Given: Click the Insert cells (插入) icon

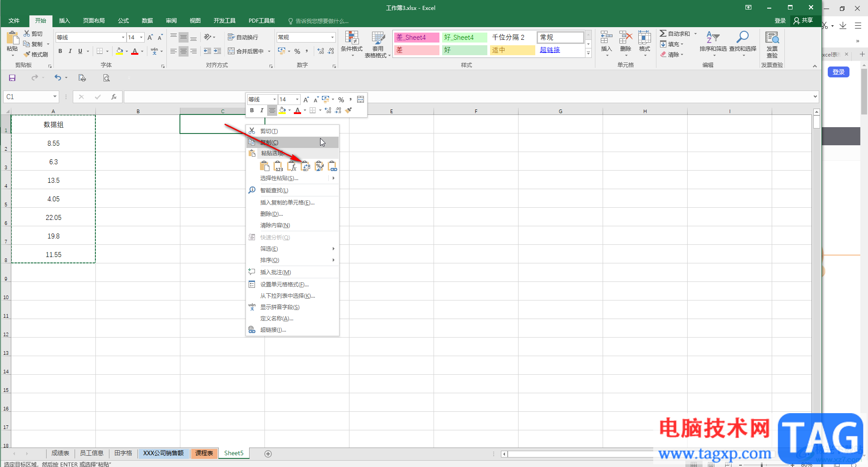Looking at the screenshot, I should pos(606,43).
